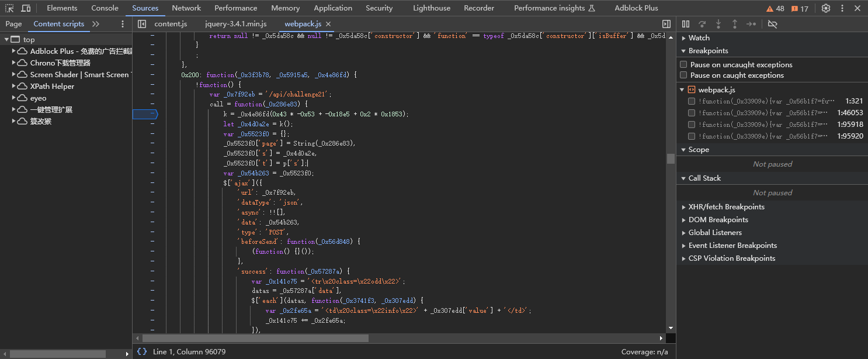Switch to the Console panel tab

point(105,8)
